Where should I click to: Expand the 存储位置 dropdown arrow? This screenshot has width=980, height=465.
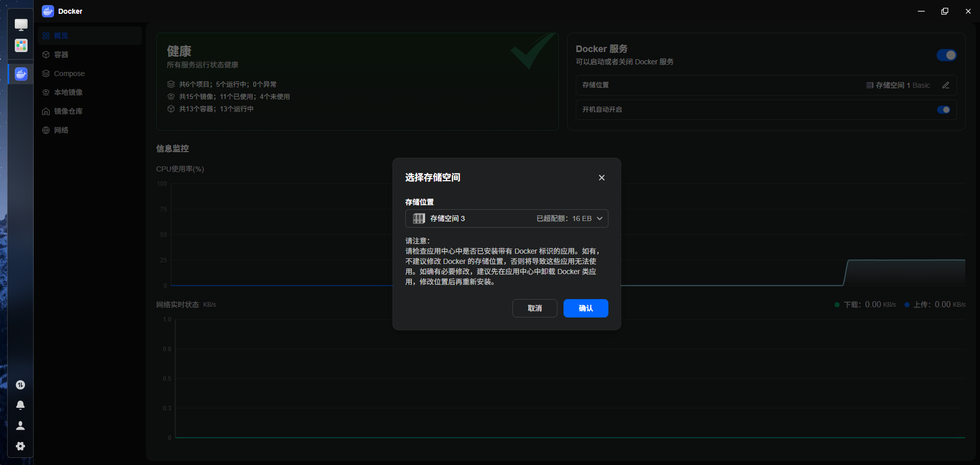pos(600,218)
